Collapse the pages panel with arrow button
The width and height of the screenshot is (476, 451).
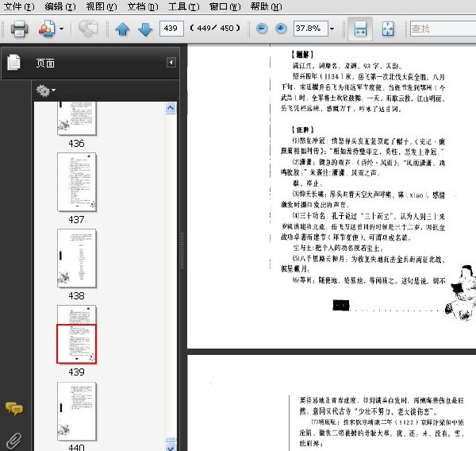pos(171,63)
